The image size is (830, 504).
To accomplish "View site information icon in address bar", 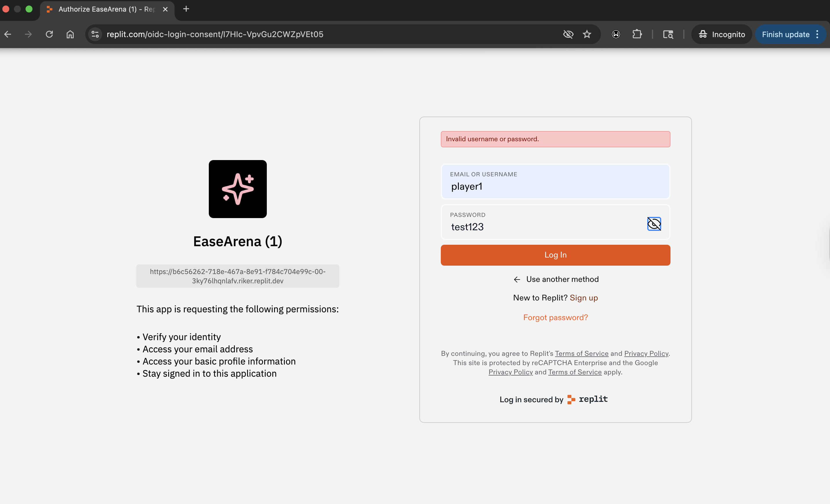I will click(x=95, y=34).
